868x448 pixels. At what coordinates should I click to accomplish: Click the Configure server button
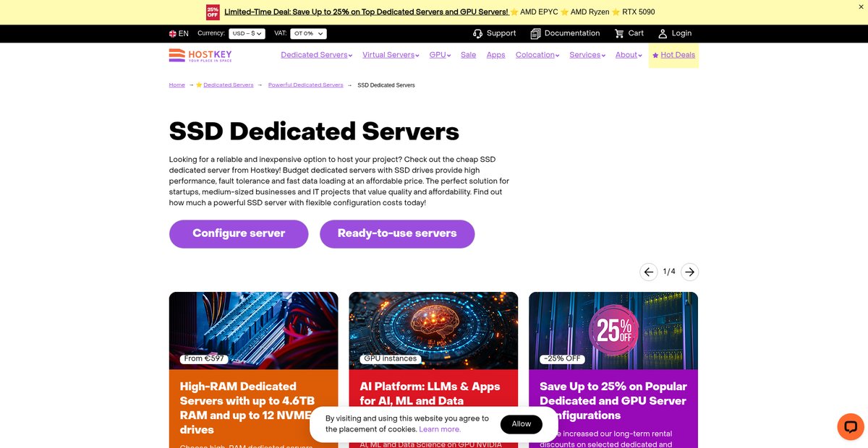[239, 233]
